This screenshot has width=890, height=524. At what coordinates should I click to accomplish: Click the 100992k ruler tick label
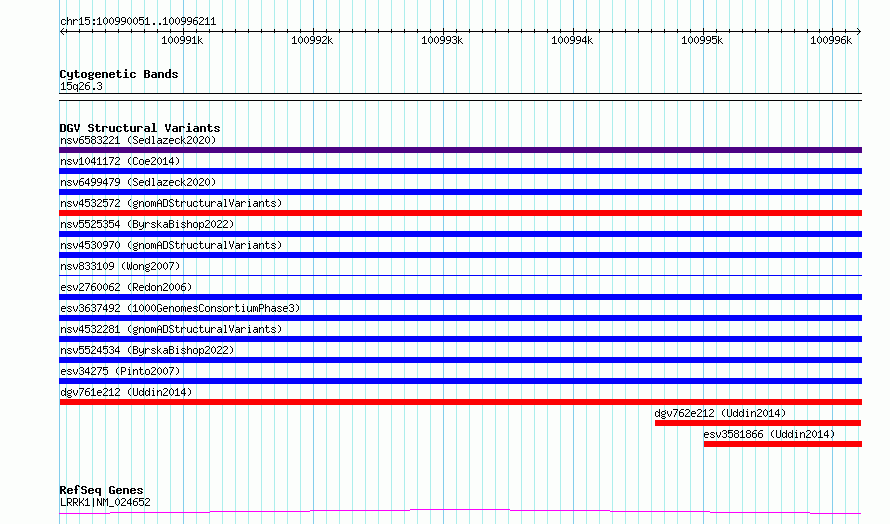pyautogui.click(x=312, y=40)
